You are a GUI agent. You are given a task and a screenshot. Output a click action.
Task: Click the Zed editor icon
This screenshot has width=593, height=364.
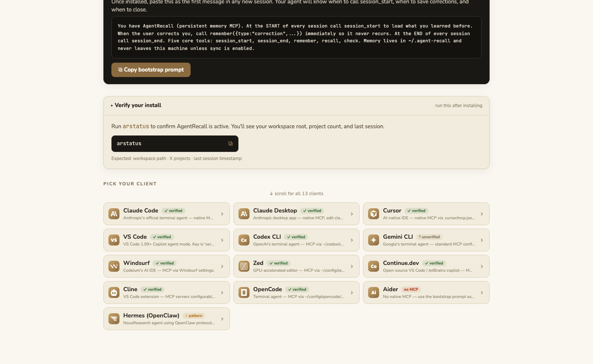244,266
